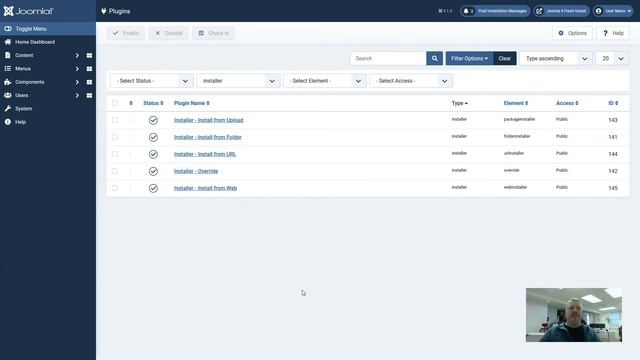
Task: Check the Installer - Override row checkbox
Action: [115, 171]
